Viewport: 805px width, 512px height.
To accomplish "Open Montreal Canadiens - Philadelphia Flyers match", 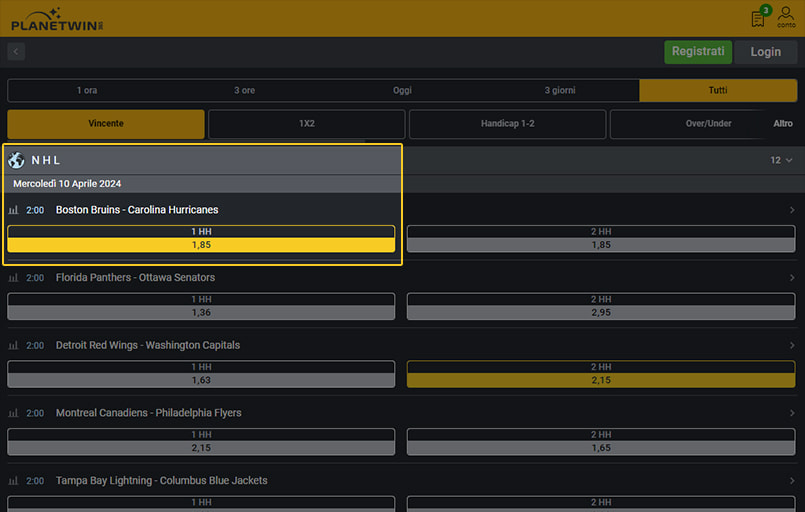I will 148,413.
